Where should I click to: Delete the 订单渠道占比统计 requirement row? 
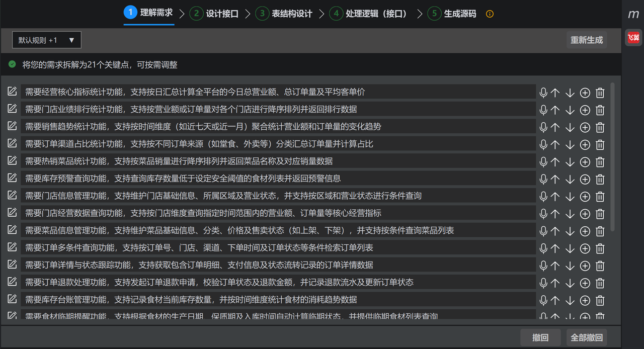pyautogui.click(x=600, y=145)
